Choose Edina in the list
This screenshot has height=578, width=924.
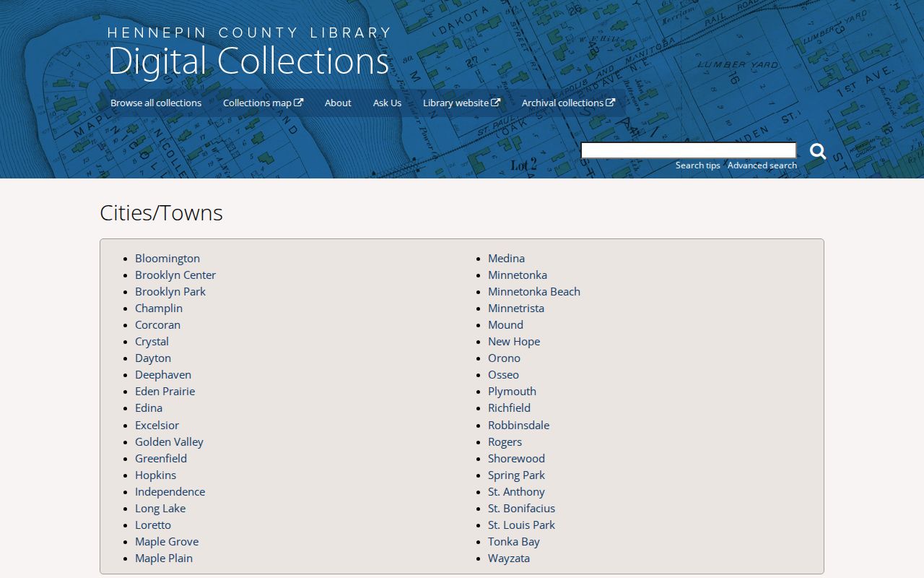(x=149, y=407)
